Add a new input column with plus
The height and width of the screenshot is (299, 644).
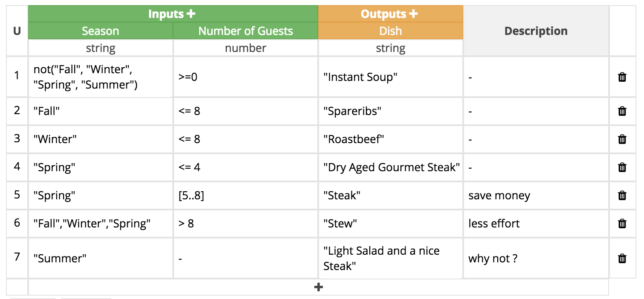point(191,14)
